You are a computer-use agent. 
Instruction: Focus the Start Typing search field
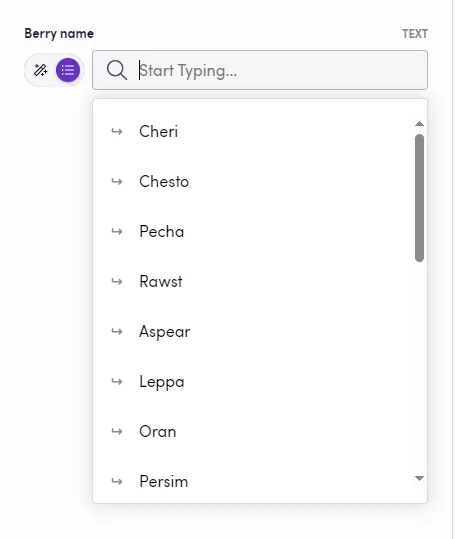coord(260,70)
